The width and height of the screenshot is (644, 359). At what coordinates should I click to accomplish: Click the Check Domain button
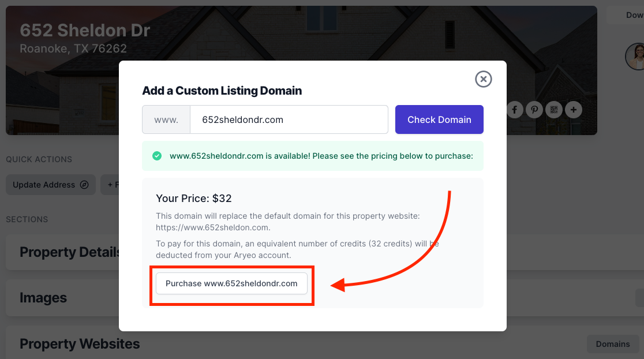tap(439, 119)
